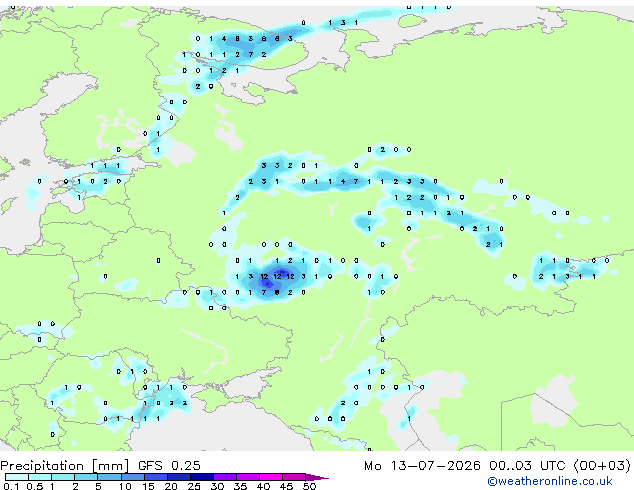
Task: Pick the legend swatch between 2 and 5
Action: (86, 477)
